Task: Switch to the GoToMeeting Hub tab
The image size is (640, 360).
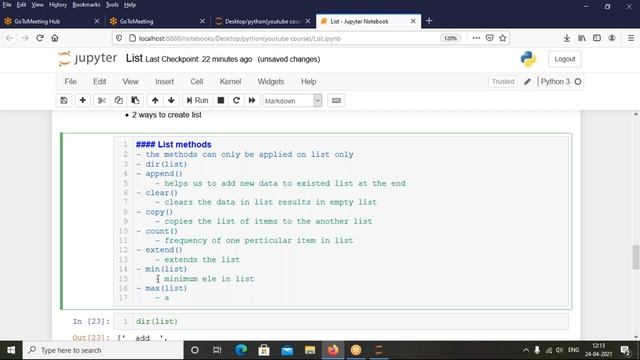Action: (x=50, y=21)
